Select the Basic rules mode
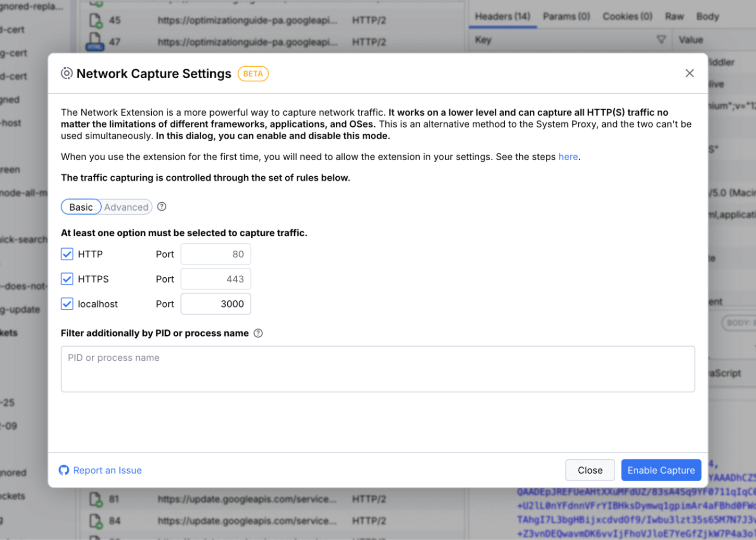Image resolution: width=756 pixels, height=540 pixels. coord(81,207)
